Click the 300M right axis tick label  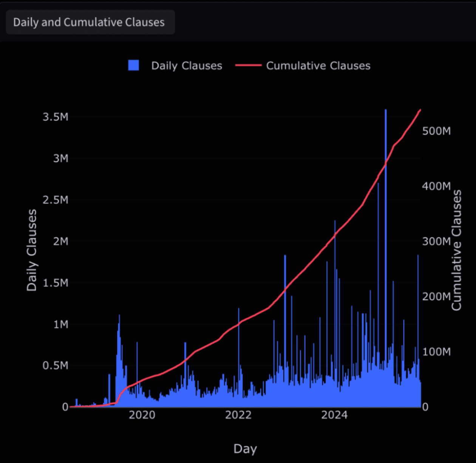point(436,241)
